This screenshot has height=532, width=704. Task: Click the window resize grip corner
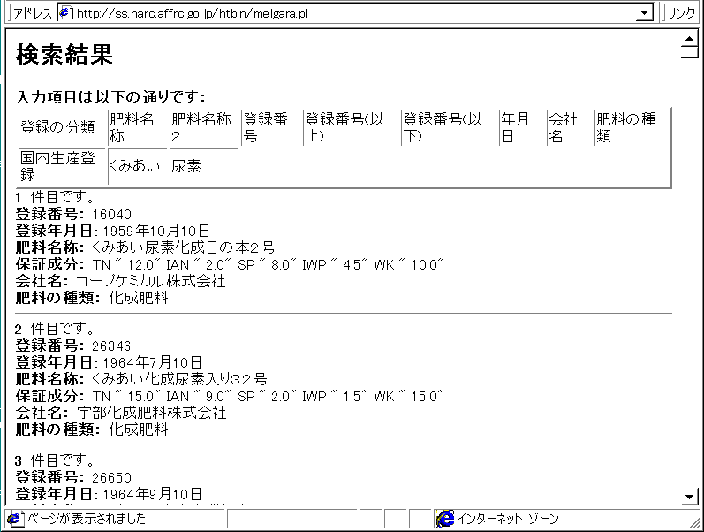coord(695,523)
